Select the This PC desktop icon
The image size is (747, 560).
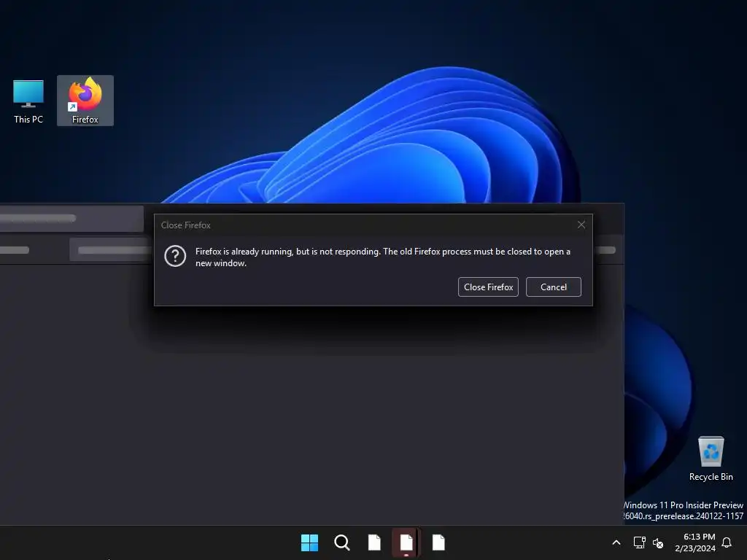[28, 101]
